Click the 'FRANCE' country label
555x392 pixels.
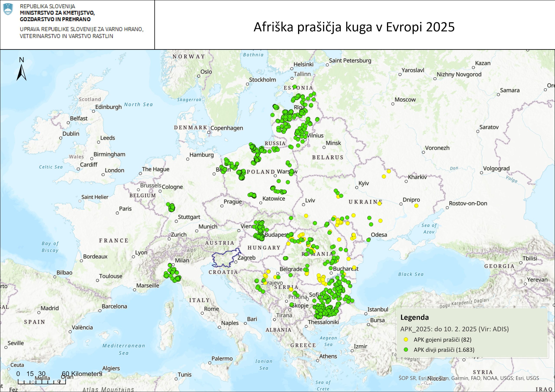pyautogui.click(x=114, y=241)
